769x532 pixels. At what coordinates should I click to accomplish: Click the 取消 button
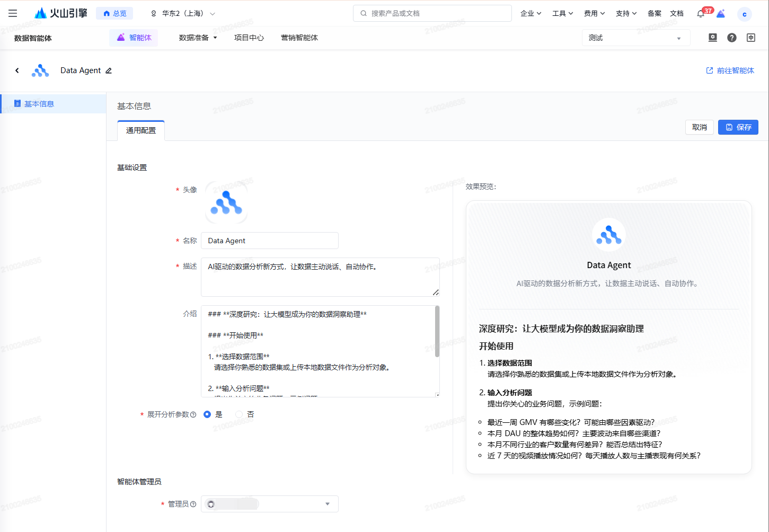click(699, 127)
